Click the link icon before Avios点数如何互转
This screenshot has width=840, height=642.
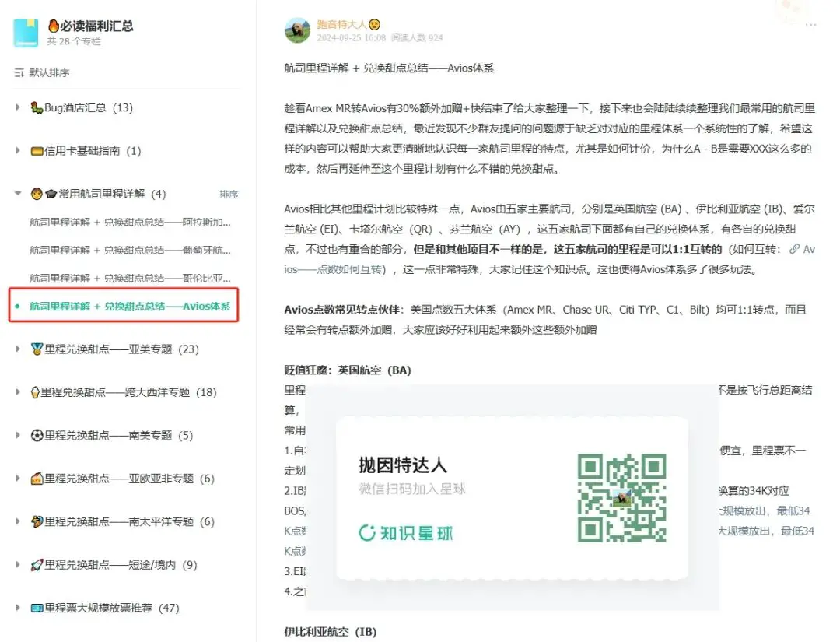pos(794,250)
